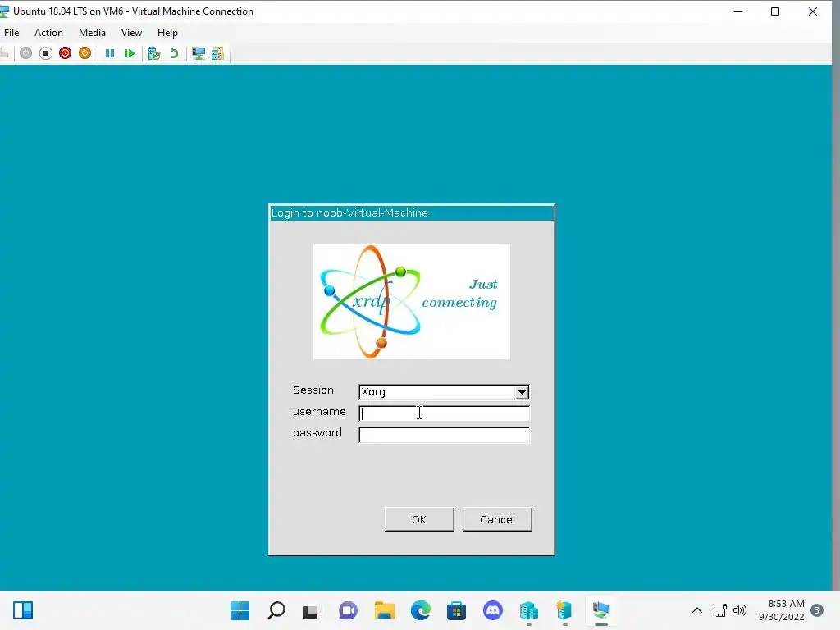Open the Media menu
This screenshot has height=630, width=840.
[92, 33]
